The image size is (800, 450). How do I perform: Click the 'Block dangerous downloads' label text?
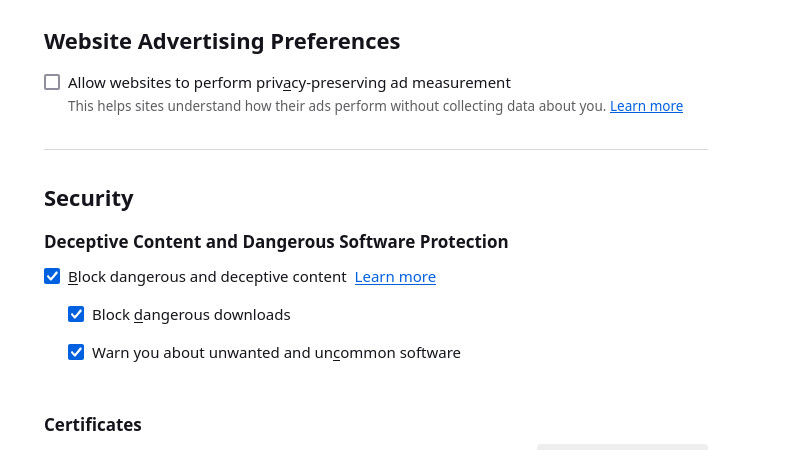click(191, 315)
